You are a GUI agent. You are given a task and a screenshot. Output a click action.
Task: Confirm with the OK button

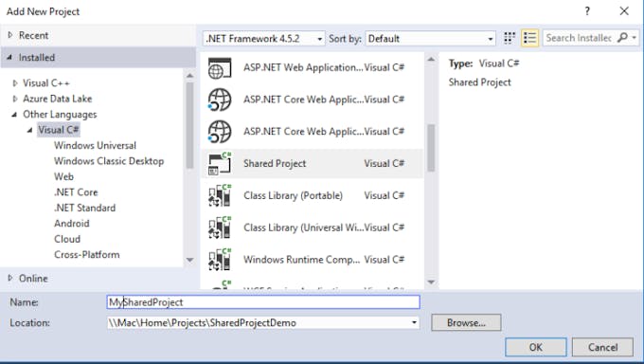(536, 348)
